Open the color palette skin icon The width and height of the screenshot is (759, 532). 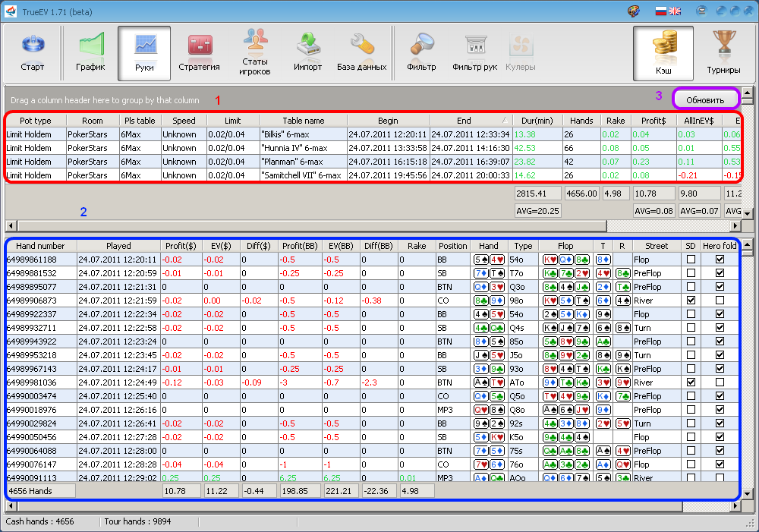634,11
